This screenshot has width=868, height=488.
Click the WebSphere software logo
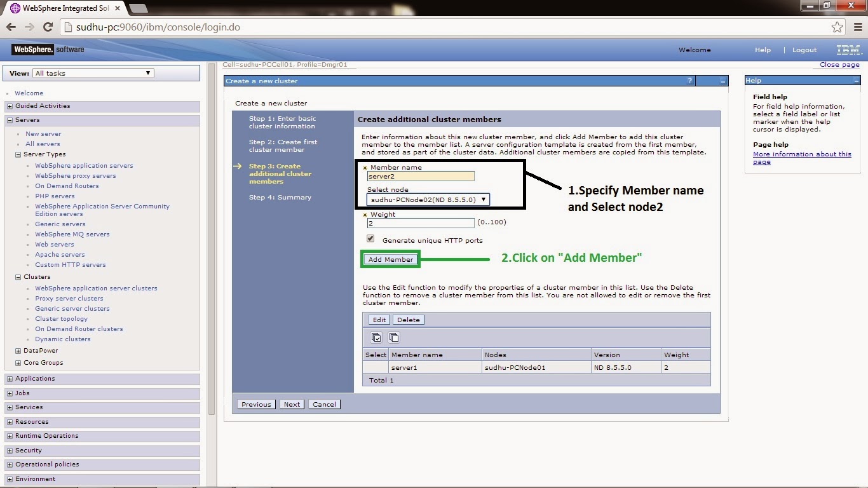48,50
